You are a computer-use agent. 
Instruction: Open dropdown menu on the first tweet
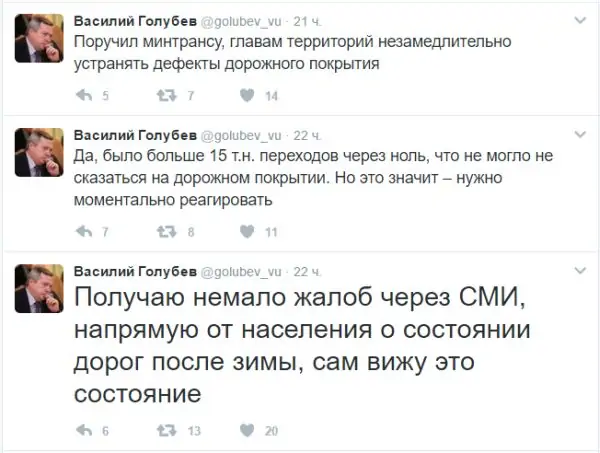581,20
